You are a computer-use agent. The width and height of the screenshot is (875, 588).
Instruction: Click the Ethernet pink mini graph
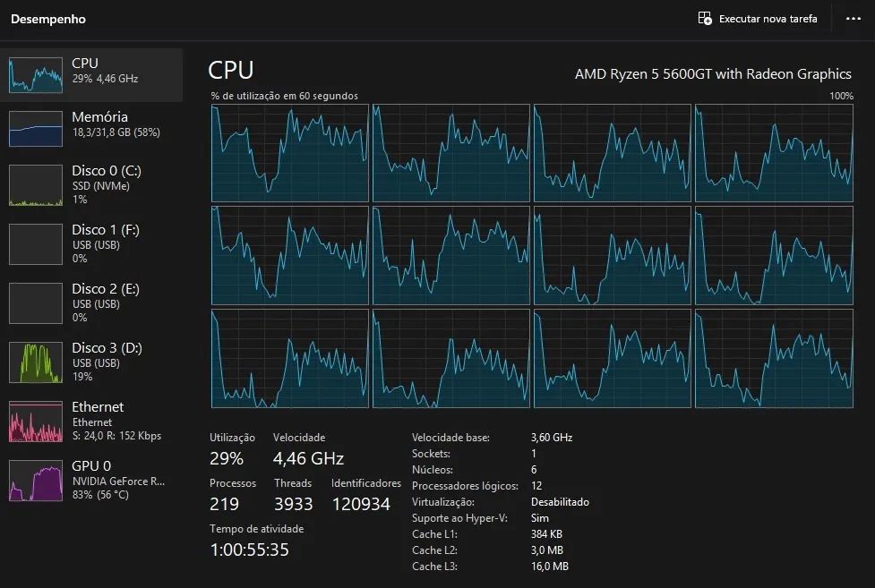[36, 422]
